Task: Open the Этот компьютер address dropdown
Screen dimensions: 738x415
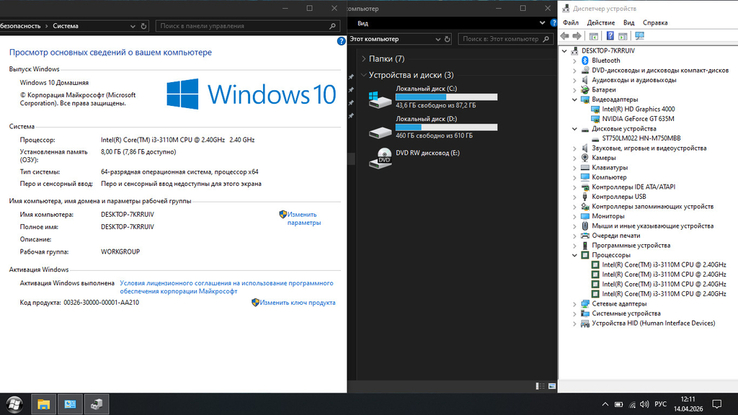Action: click(438, 40)
